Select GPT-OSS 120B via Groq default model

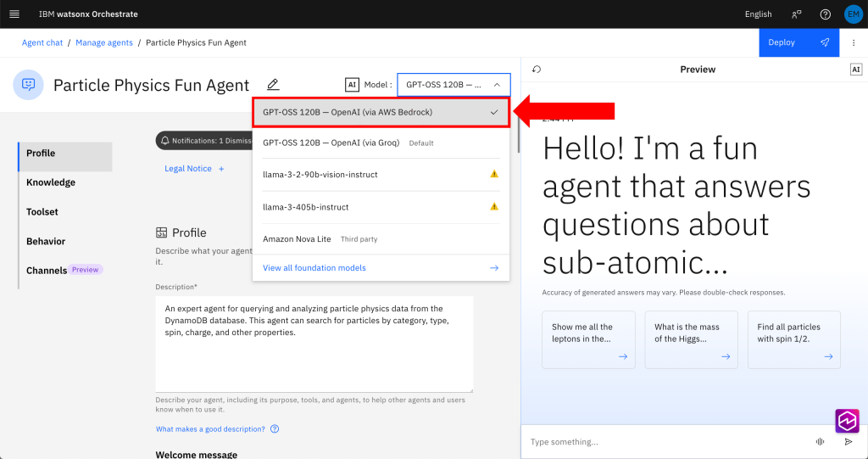[381, 143]
